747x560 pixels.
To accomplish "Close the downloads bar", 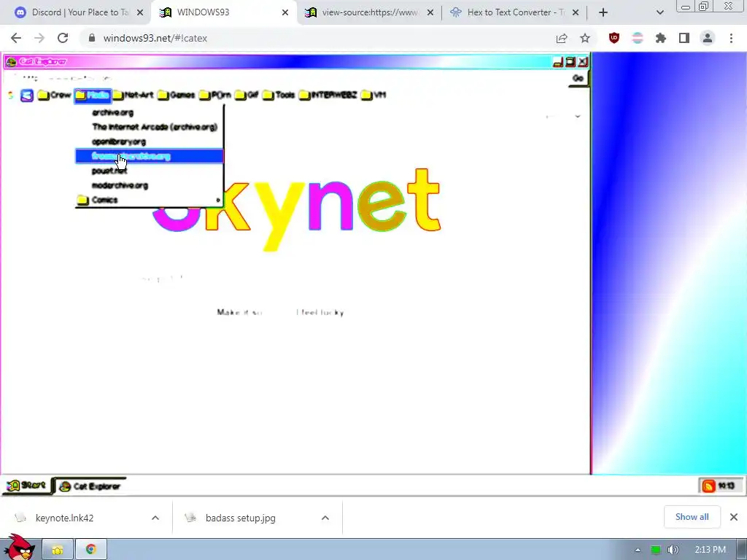I will pos(734,517).
